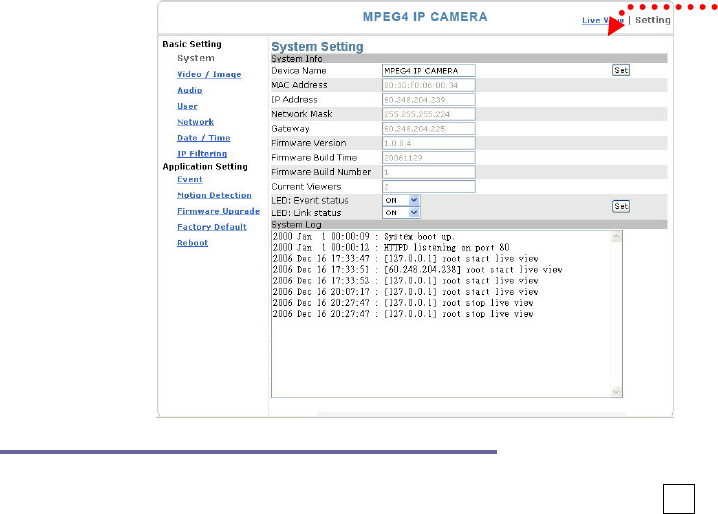Switch to Setting in header
The image size is (718, 514).
(653, 20)
